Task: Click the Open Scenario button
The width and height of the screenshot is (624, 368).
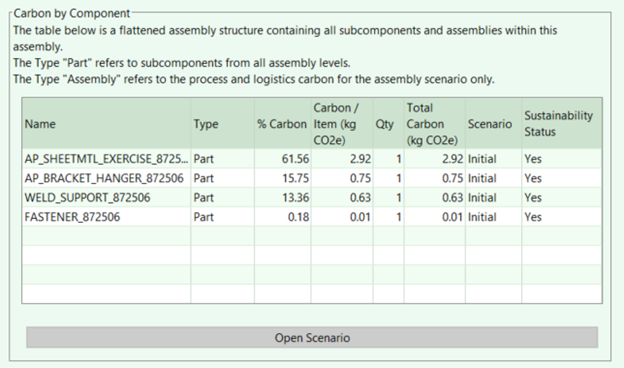Action: pyautogui.click(x=312, y=337)
